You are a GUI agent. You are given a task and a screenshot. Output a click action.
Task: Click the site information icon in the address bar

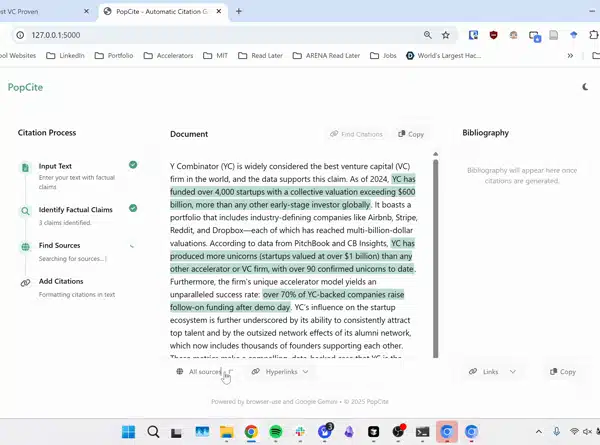pos(20,35)
